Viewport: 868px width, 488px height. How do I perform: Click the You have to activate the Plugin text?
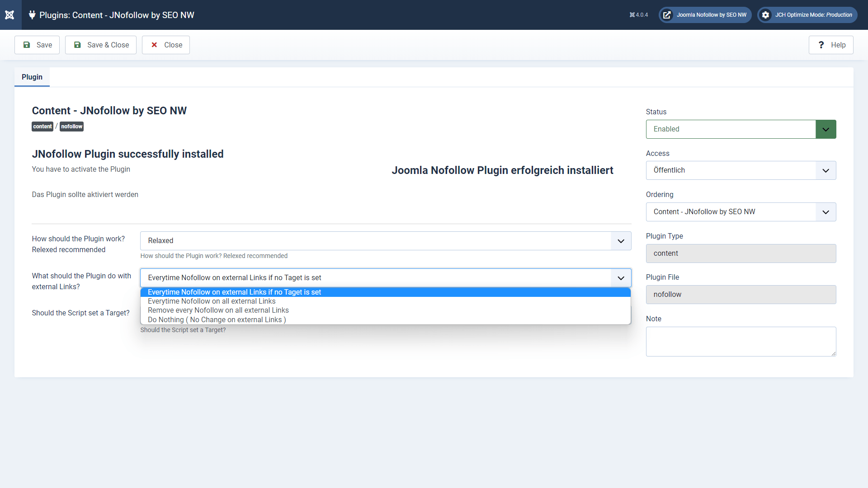81,169
